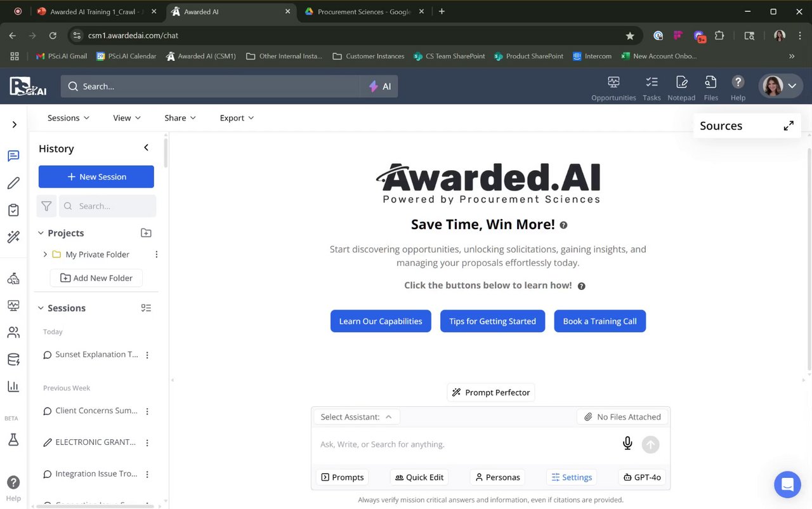This screenshot has height=509, width=812.
Task: Collapse the Projects section chevron
Action: [41, 234]
